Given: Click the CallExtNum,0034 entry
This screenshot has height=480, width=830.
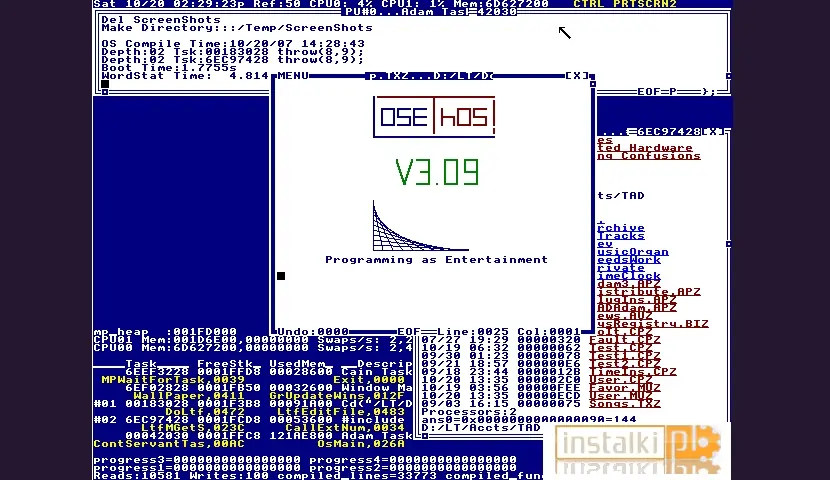Looking at the screenshot, I should [x=345, y=427].
